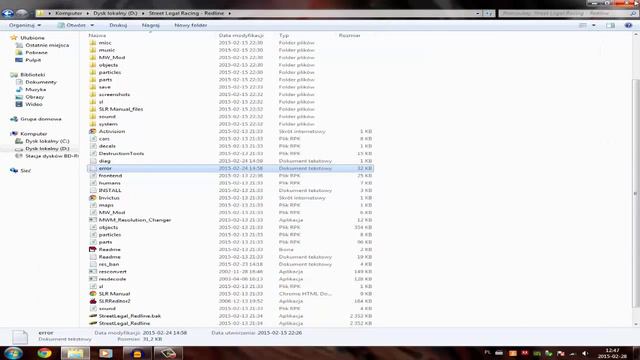Select the res_ban text document
This screenshot has height=360, width=640.
(109, 264)
